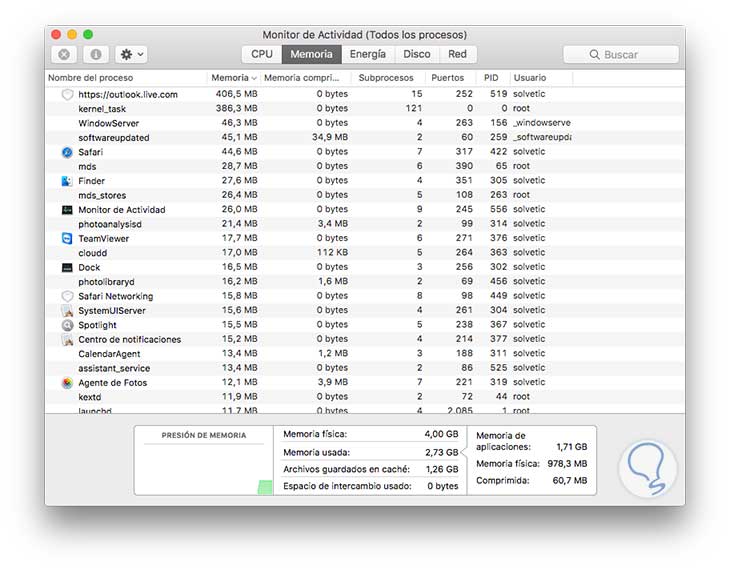Click the Presión de memoria green graph
The image size is (730, 570).
click(x=265, y=488)
